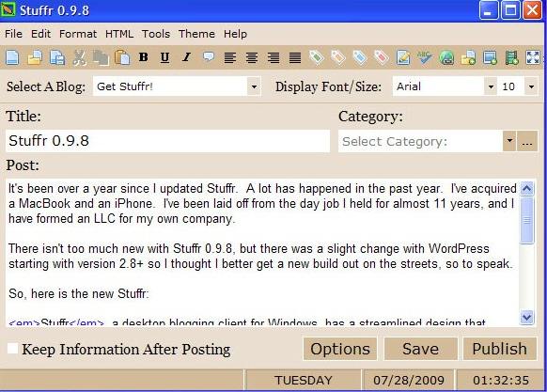The width and height of the screenshot is (547, 392).
Task: Click the Open folder toolbar icon
Action: tap(35, 57)
